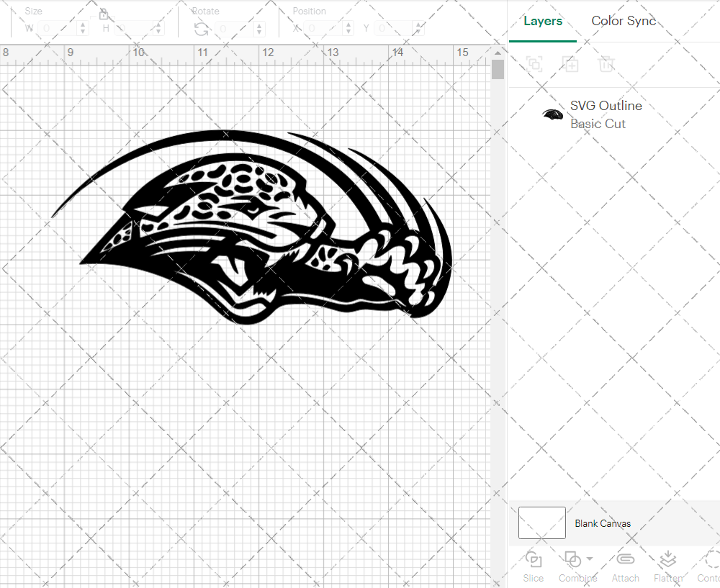Click the Duplicate layer icon
Image resolution: width=720 pixels, height=588 pixels.
point(570,64)
